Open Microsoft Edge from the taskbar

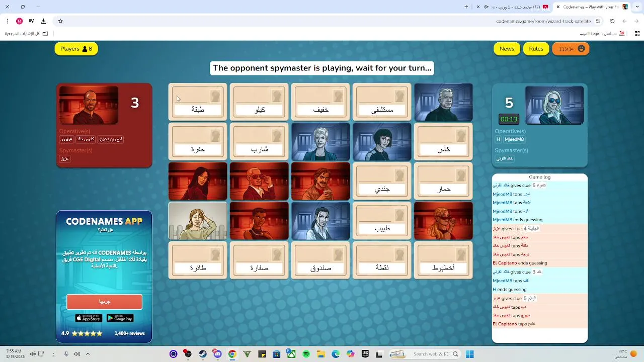[x=336, y=354]
